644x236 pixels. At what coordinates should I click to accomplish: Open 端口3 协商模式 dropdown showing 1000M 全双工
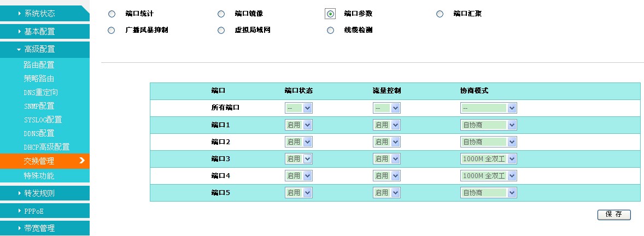[488, 159]
